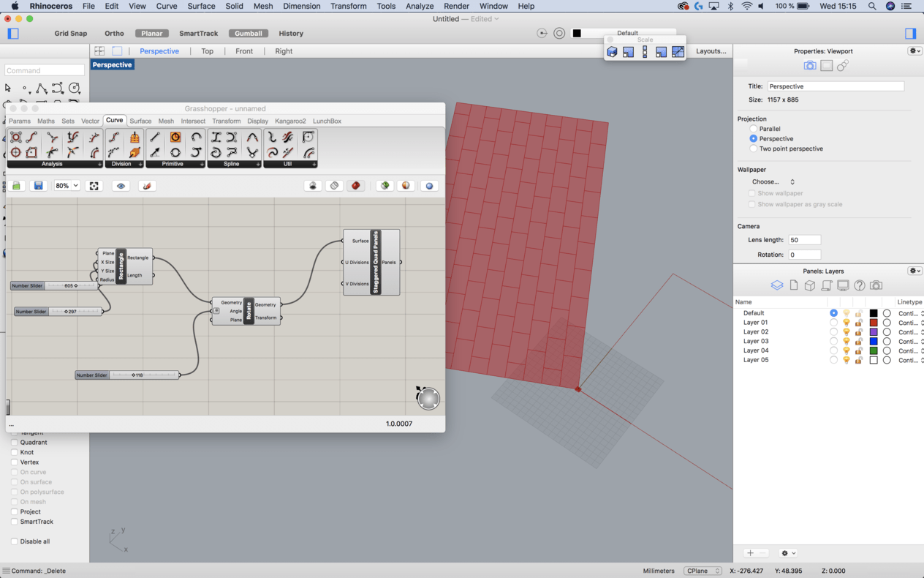The height and width of the screenshot is (578, 924).
Task: Open the Wallpaper Choose... dropdown
Action: [x=773, y=181]
